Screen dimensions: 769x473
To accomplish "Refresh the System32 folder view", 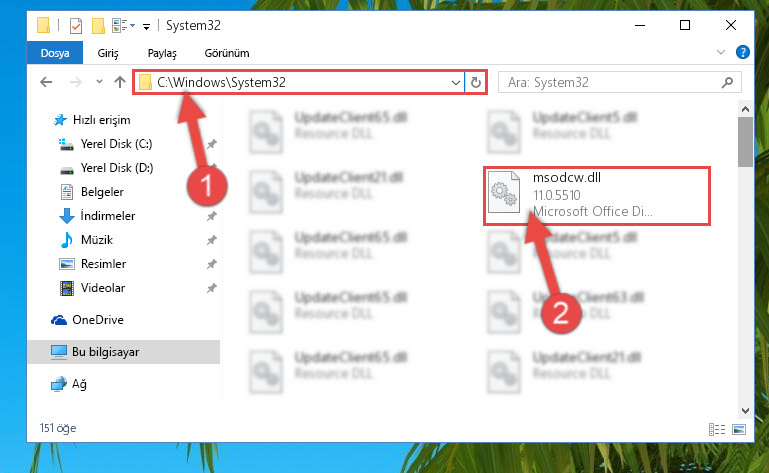I will coord(476,82).
